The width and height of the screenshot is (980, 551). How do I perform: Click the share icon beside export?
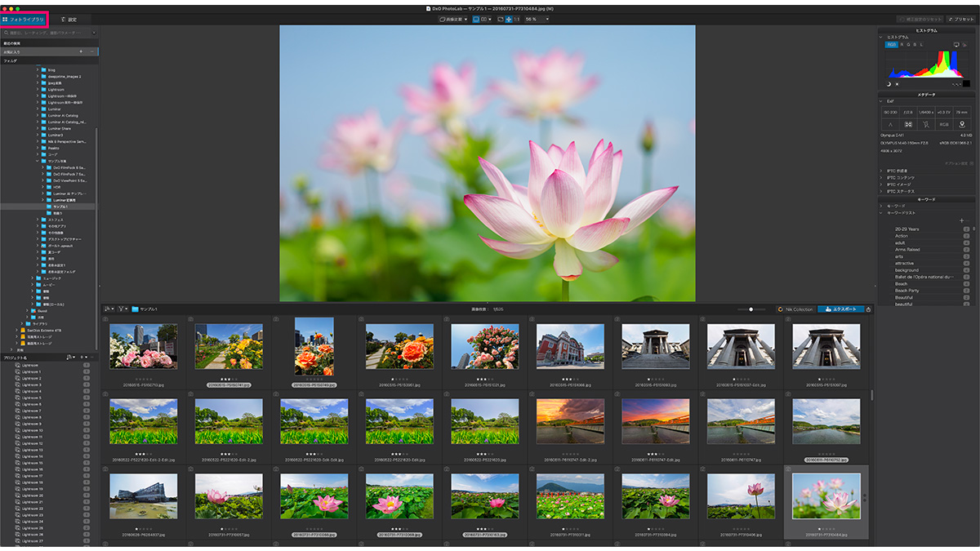pos(868,309)
